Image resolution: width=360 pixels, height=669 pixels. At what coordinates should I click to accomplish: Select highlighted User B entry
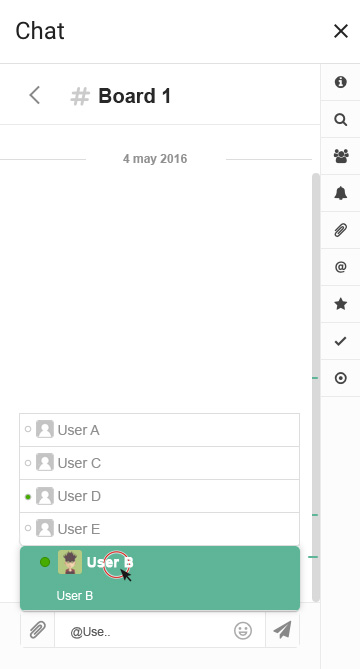click(x=160, y=578)
